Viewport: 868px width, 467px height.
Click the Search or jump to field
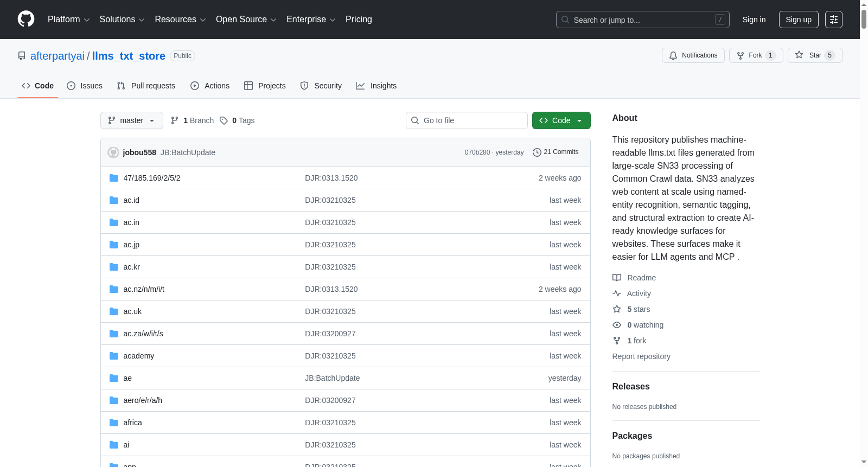tap(643, 20)
